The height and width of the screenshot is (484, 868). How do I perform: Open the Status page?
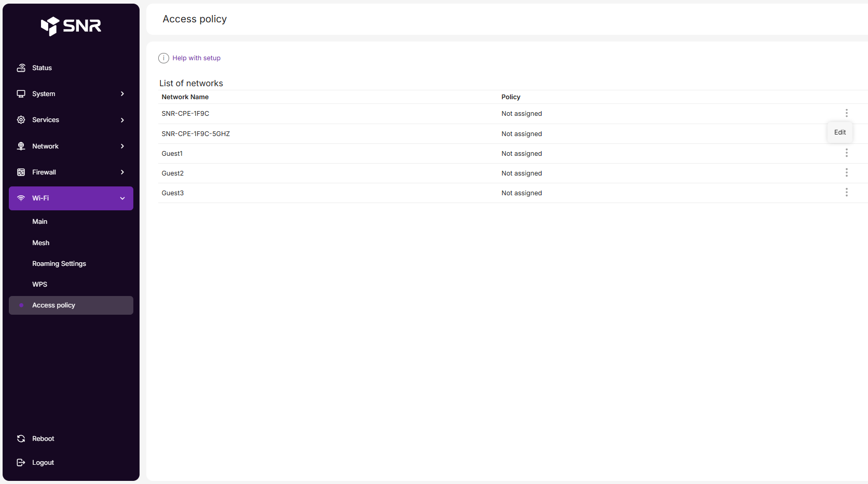point(42,68)
